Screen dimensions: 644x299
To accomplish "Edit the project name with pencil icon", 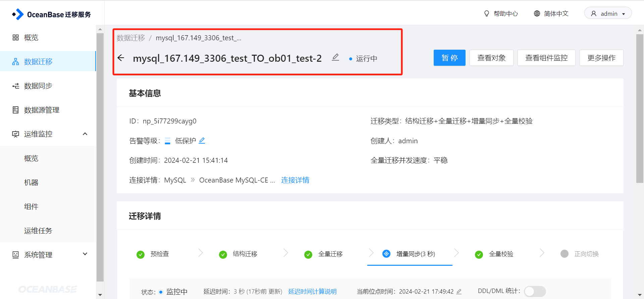I will 335,57.
